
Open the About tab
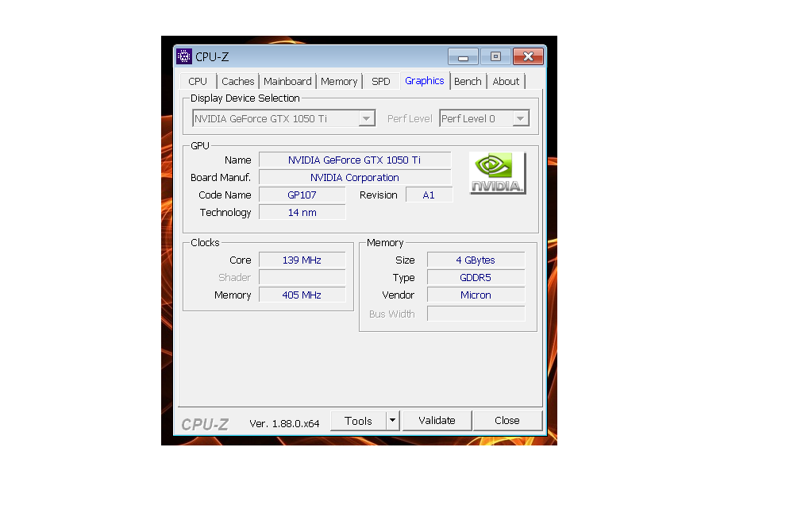click(506, 82)
